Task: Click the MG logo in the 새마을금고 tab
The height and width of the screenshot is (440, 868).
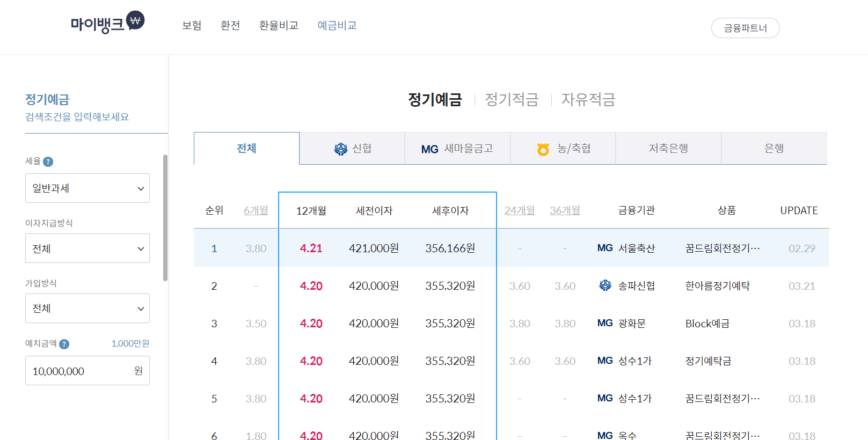Action: coord(430,149)
